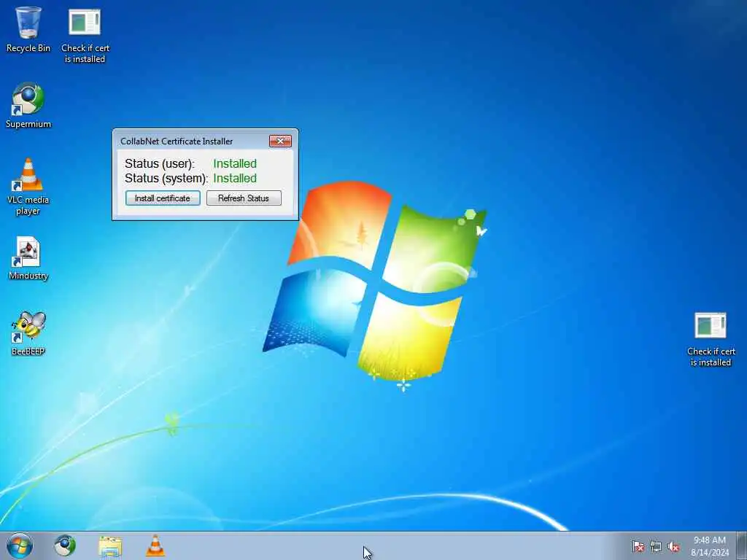Click the Status (user): label
This screenshot has width=747, height=560.
(x=160, y=164)
